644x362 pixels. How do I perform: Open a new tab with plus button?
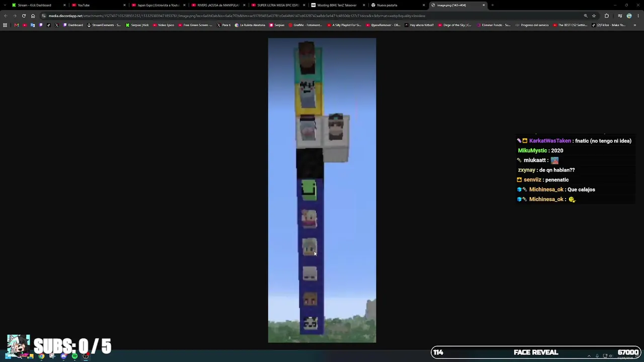click(492, 5)
